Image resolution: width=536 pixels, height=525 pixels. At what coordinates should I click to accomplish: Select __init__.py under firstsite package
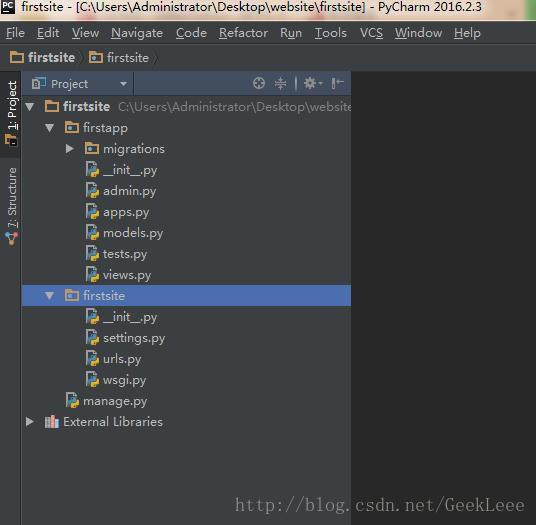(x=186, y=317)
